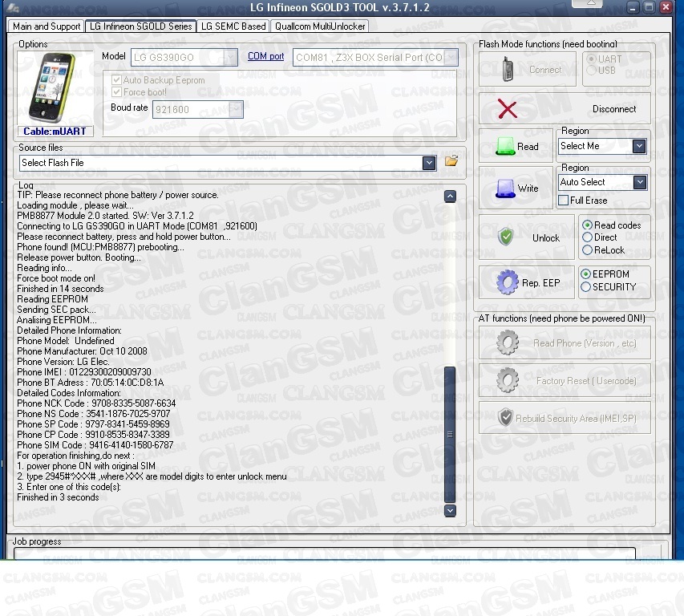Screen dimensions: 684x616
Task: Click the Phone CP Code log line
Action: coord(93,435)
